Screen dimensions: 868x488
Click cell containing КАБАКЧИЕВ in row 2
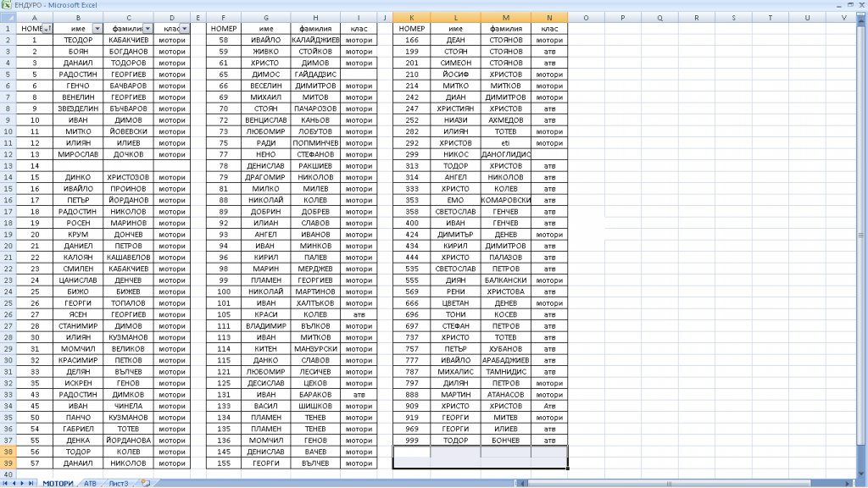pyautogui.click(x=129, y=40)
